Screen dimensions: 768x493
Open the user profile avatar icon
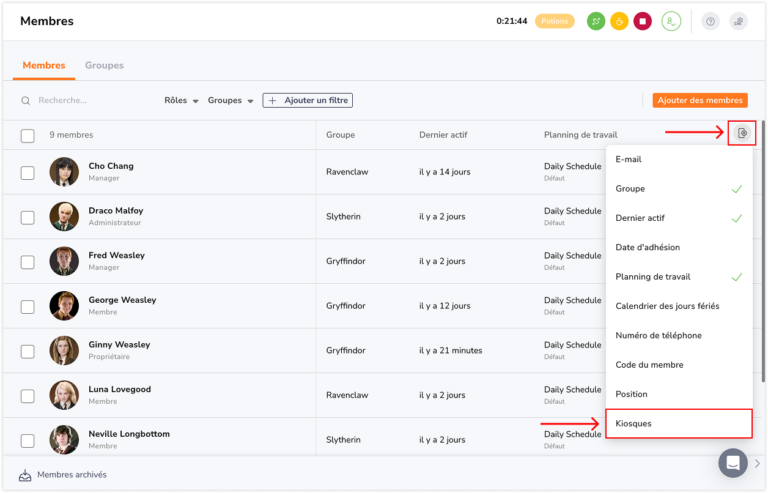(x=671, y=21)
